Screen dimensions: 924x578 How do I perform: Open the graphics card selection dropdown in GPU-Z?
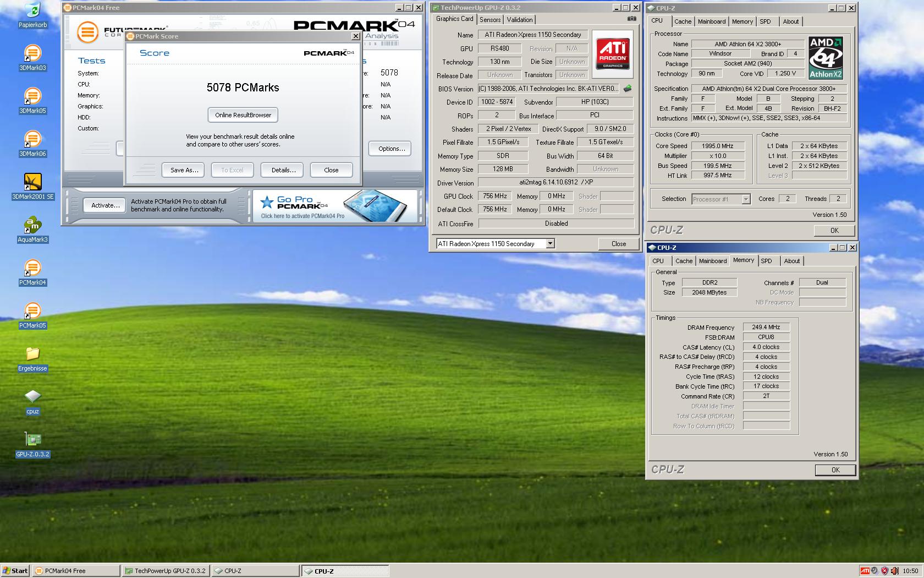(x=550, y=243)
